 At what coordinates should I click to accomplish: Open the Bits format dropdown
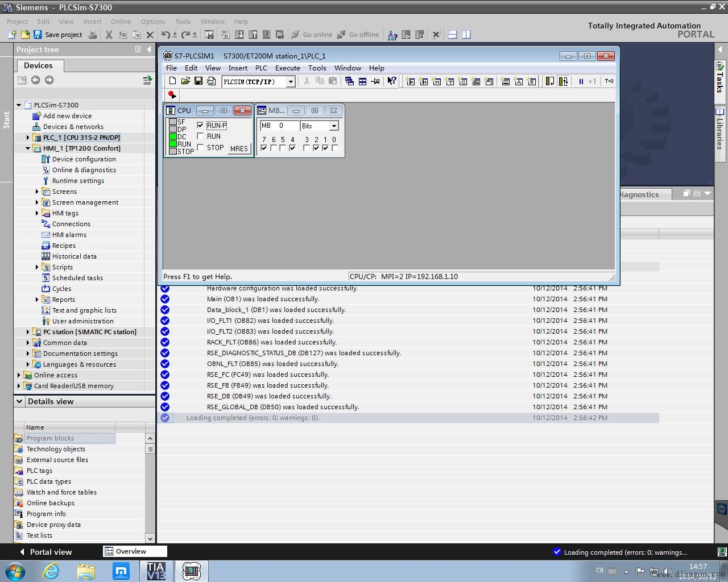point(334,126)
